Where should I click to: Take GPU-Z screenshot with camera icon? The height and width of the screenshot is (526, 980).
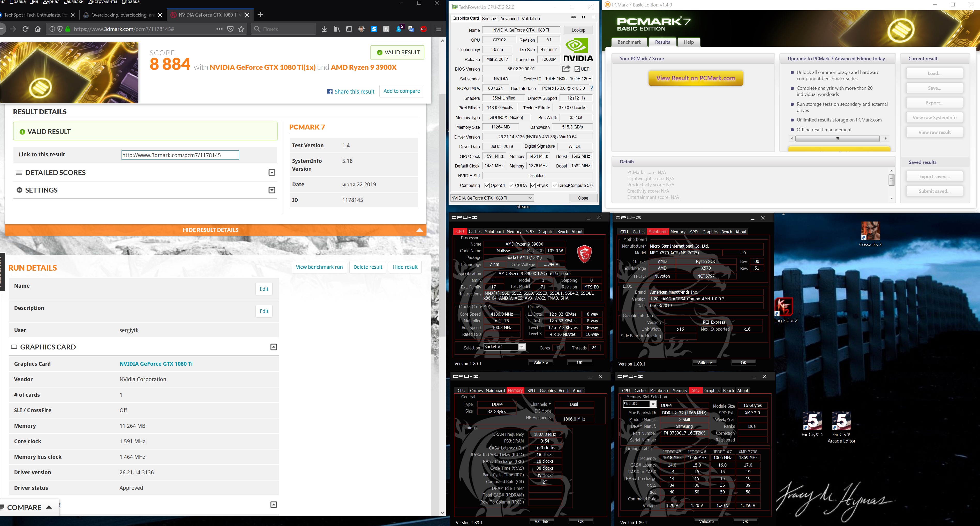click(x=574, y=17)
